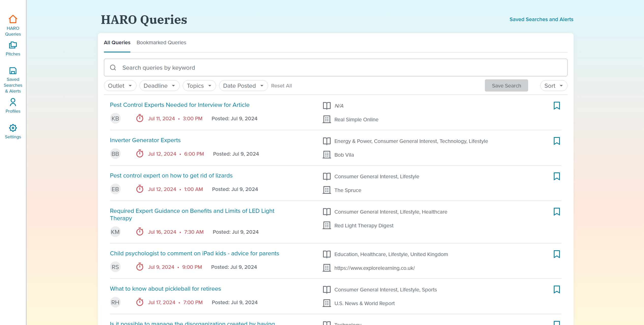Select the All Queries tab

click(x=117, y=43)
